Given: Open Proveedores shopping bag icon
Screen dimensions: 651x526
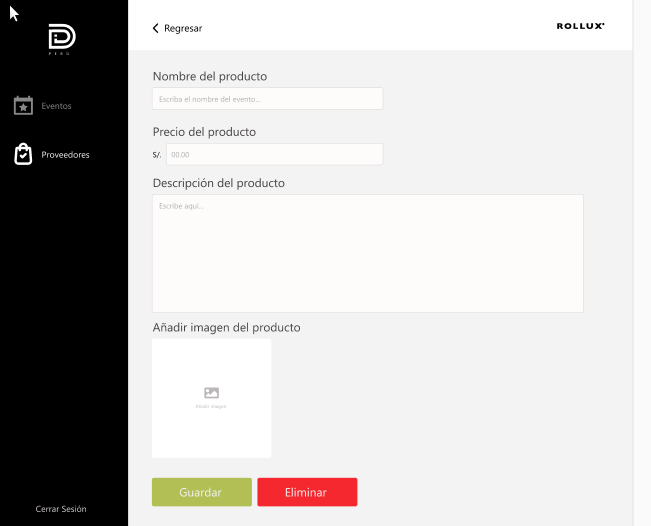Looking at the screenshot, I should [x=23, y=154].
